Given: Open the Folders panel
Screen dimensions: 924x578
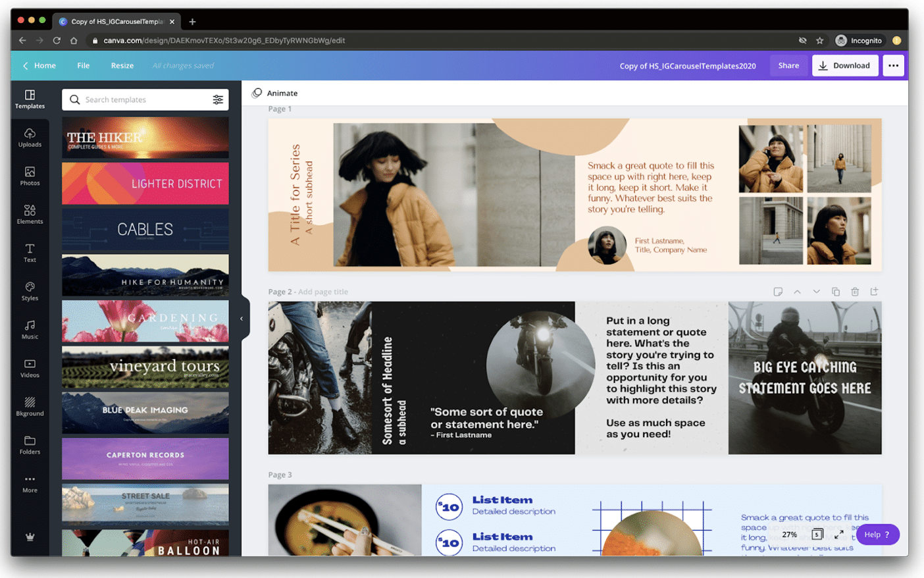Looking at the screenshot, I should 30,444.
